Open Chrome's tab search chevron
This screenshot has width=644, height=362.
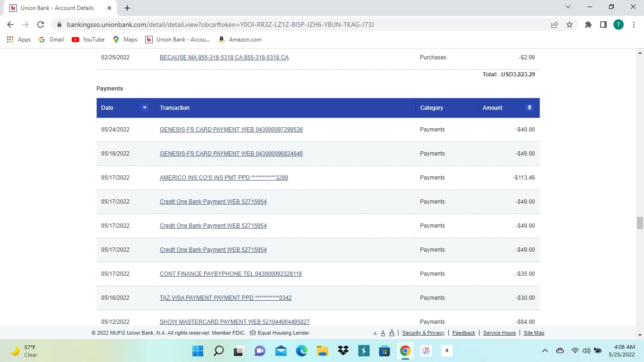click(x=568, y=7)
